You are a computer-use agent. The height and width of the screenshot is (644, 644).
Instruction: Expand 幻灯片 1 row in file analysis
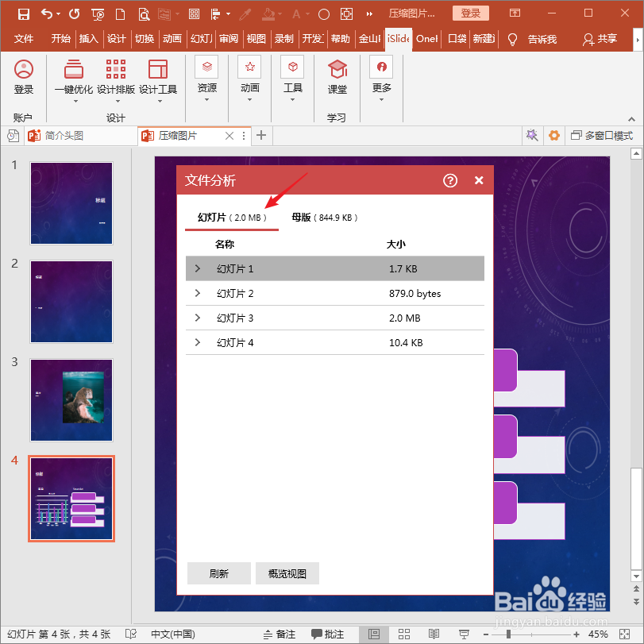tap(198, 268)
